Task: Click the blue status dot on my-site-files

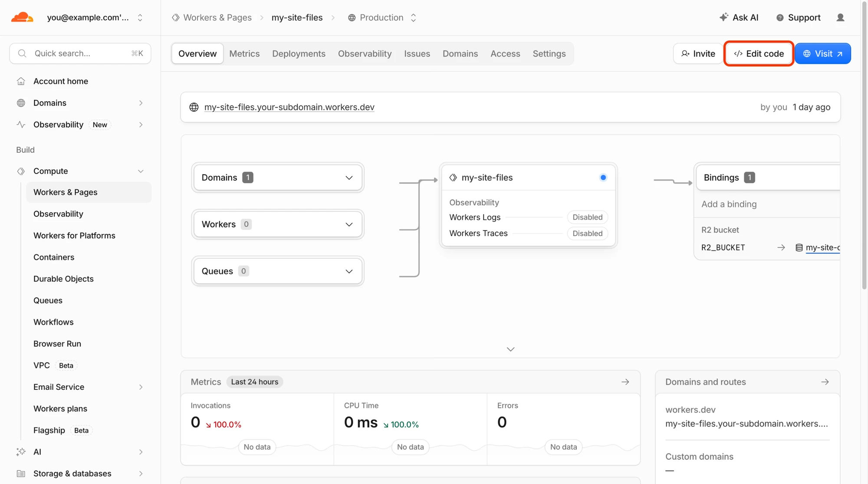Action: pyautogui.click(x=603, y=178)
